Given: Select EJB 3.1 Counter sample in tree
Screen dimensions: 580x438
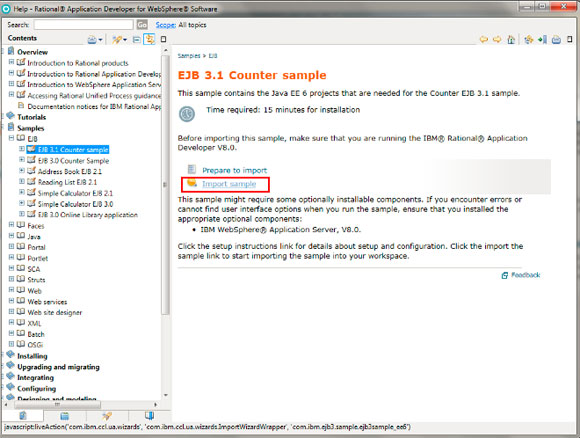Looking at the screenshot, I should coord(73,149).
